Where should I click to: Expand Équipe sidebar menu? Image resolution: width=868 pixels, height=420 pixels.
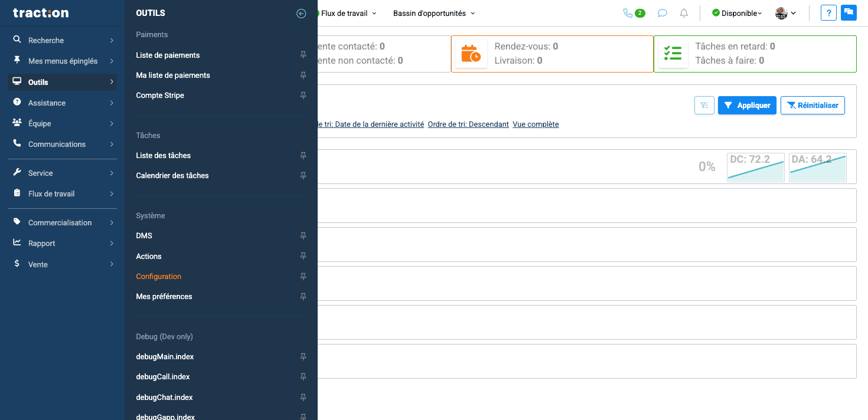point(63,123)
